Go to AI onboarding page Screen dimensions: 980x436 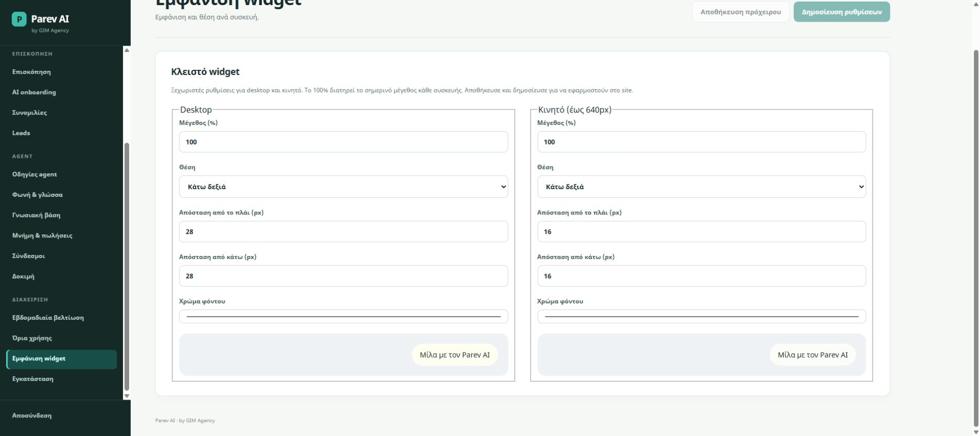point(34,93)
